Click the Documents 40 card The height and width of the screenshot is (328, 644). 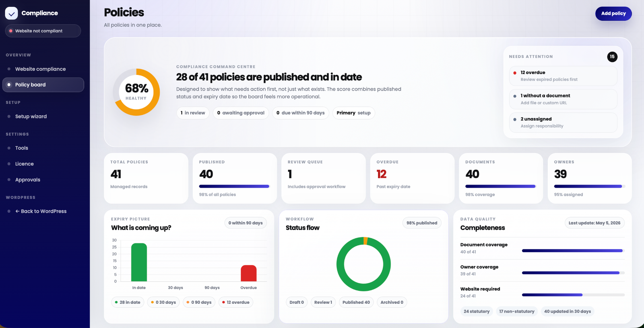pyautogui.click(x=501, y=178)
